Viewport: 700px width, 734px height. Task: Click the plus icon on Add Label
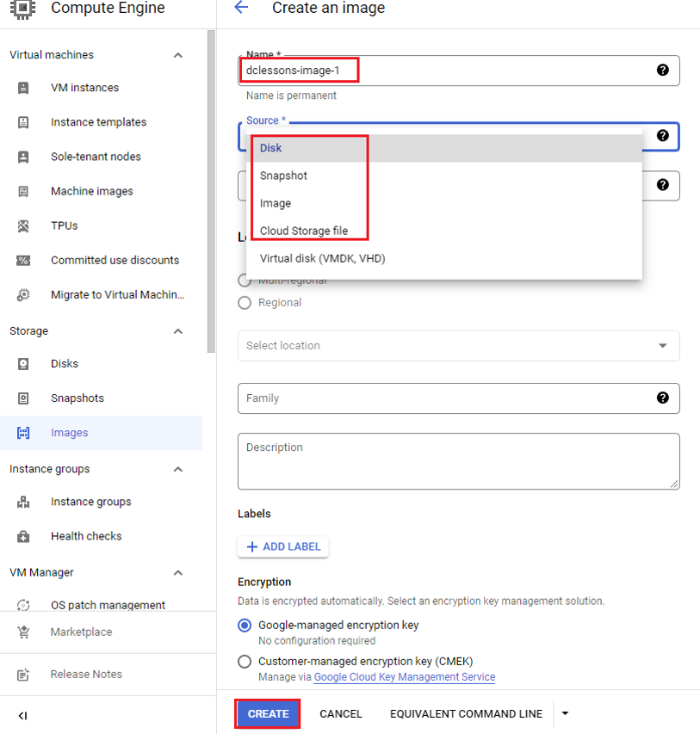point(252,546)
